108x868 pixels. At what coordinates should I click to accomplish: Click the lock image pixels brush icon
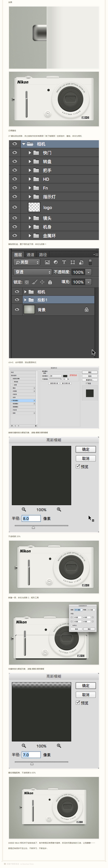coord(34,282)
